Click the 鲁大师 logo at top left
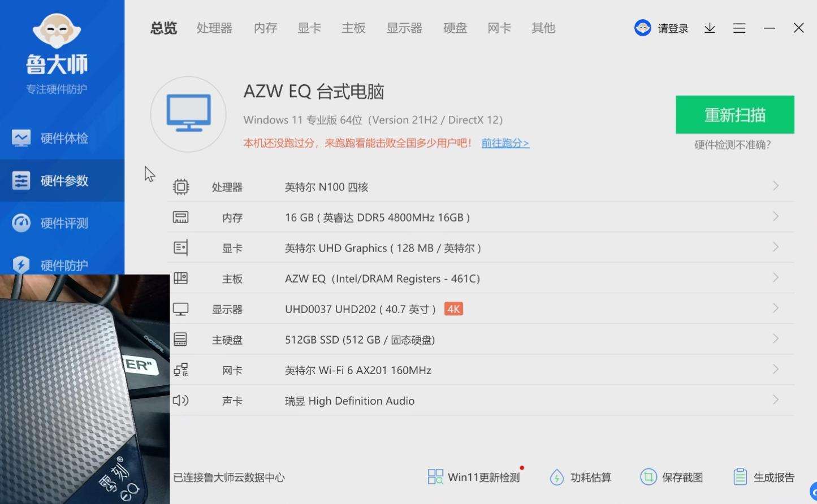Viewport: 817px width, 504px height. (x=57, y=45)
